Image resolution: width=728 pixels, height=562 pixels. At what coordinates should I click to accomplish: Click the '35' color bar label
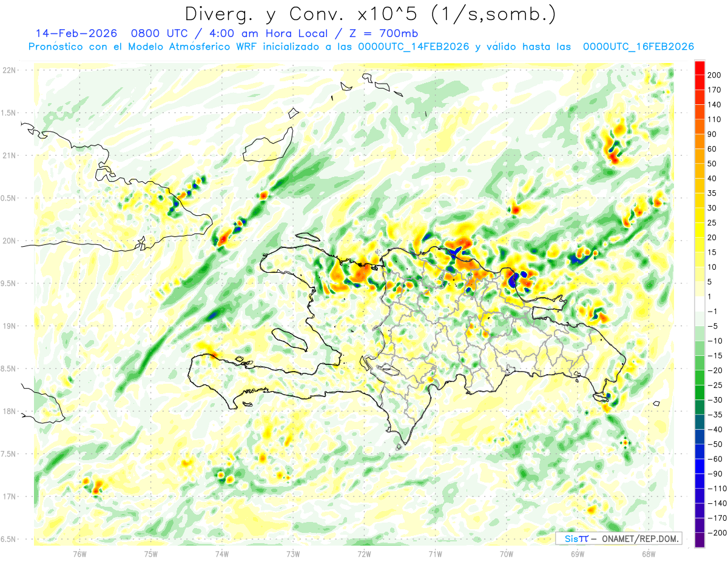point(713,193)
